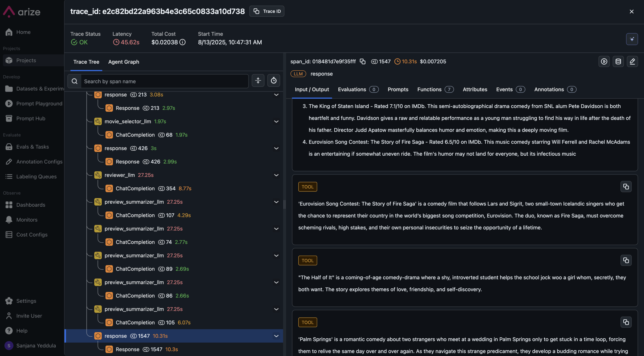The image size is (644, 356).
Task: Click the edit annotation pencil icon
Action: pyautogui.click(x=632, y=61)
